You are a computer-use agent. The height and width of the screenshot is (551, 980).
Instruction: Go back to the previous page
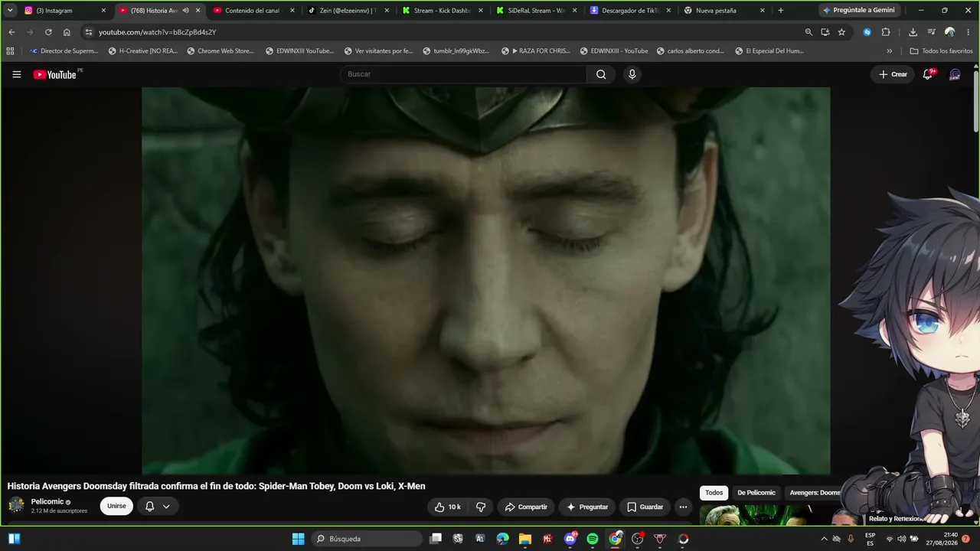pos(11,32)
